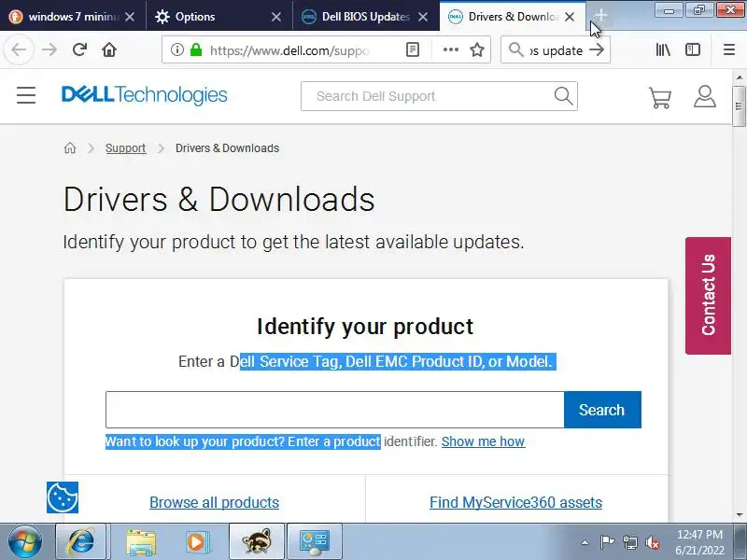Screen dimensions: 747x560
Task: Click the magnifier in browser search box
Action: tap(516, 49)
